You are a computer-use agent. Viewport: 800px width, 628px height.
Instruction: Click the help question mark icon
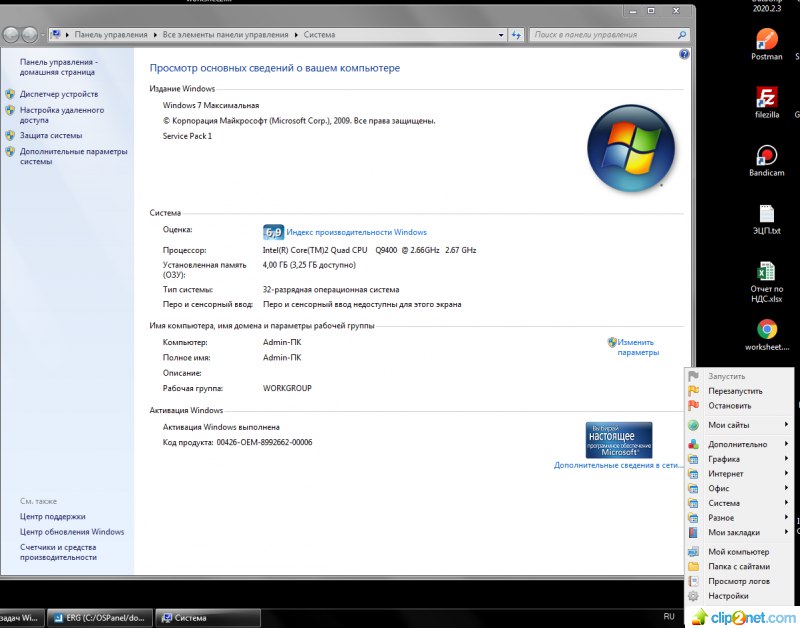pyautogui.click(x=684, y=54)
